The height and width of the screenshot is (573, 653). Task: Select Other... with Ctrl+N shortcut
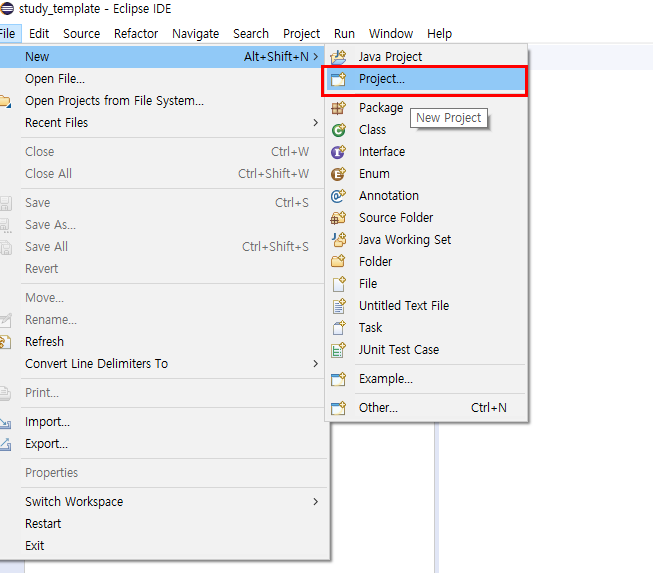pyautogui.click(x=426, y=408)
